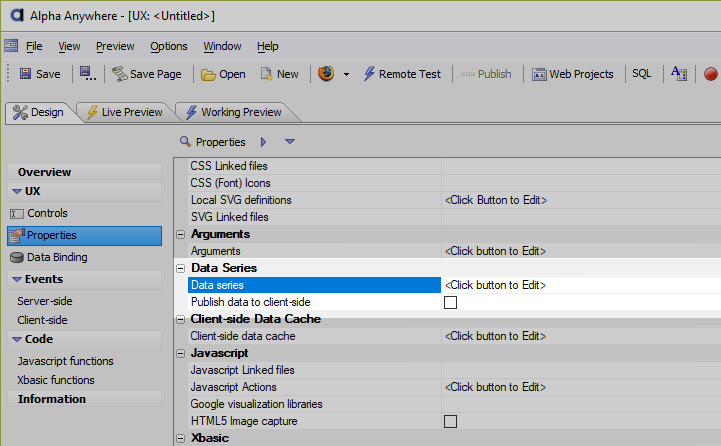The width and height of the screenshot is (721, 446).
Task: Open the File menu
Action: click(x=34, y=46)
